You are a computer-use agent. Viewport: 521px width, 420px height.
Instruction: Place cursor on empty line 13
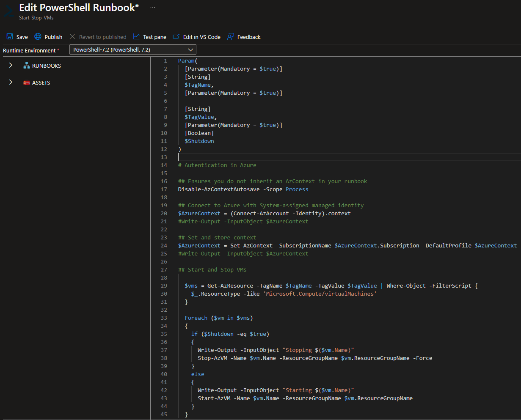(x=254, y=157)
